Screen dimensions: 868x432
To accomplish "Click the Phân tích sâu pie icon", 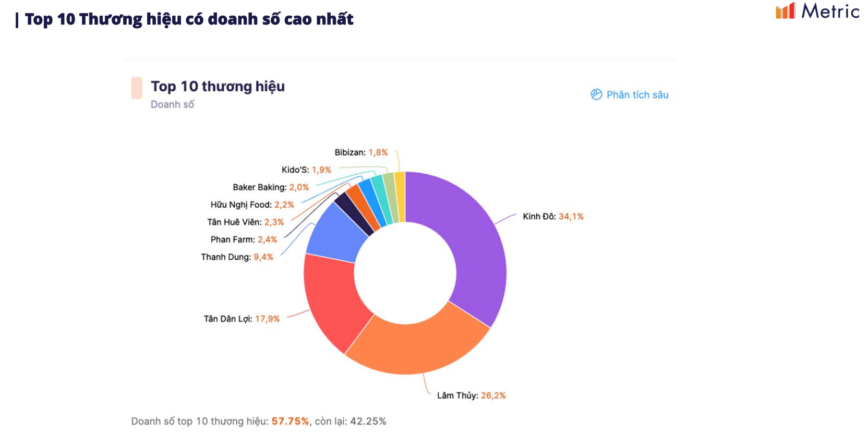I will coord(596,94).
